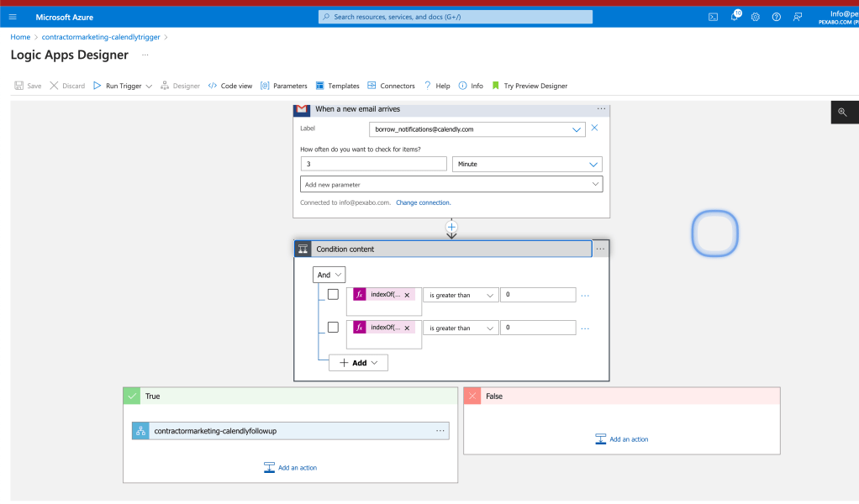Open Parameters from the toolbar
The image size is (859, 504).
point(284,86)
